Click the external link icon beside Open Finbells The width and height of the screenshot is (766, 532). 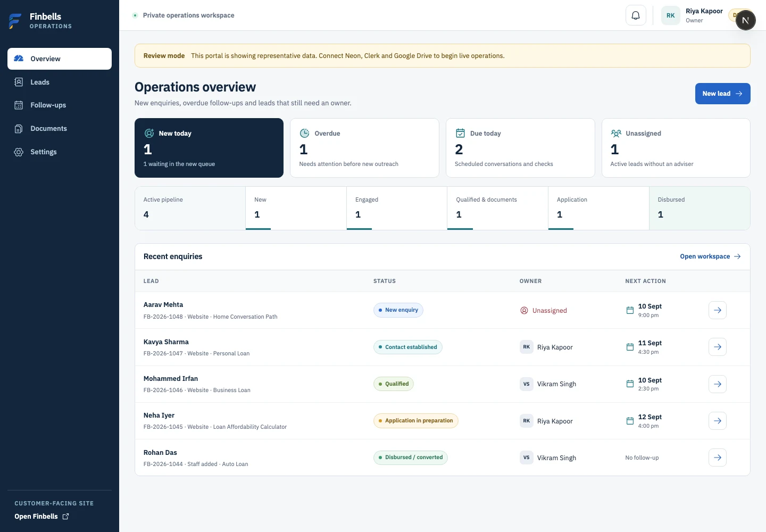[65, 517]
